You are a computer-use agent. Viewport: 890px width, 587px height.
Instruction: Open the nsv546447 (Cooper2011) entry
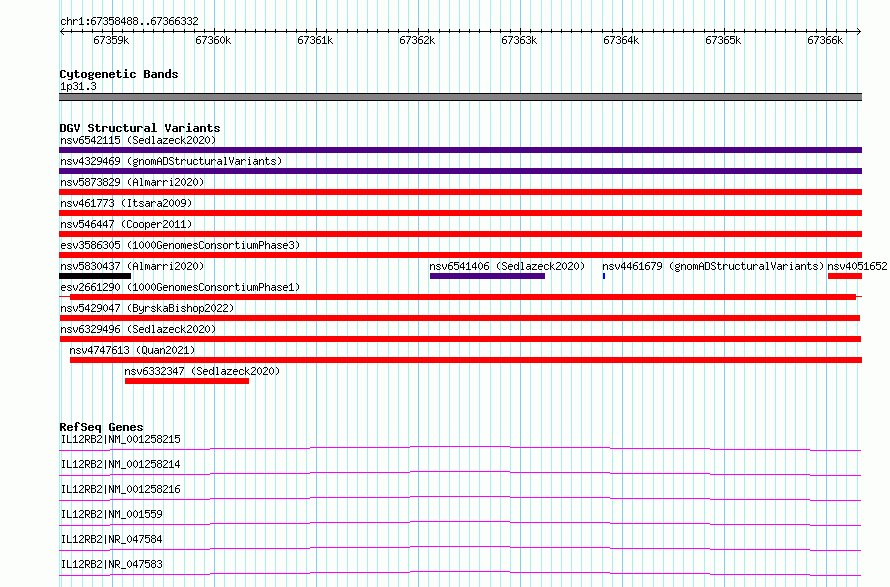tap(126, 224)
